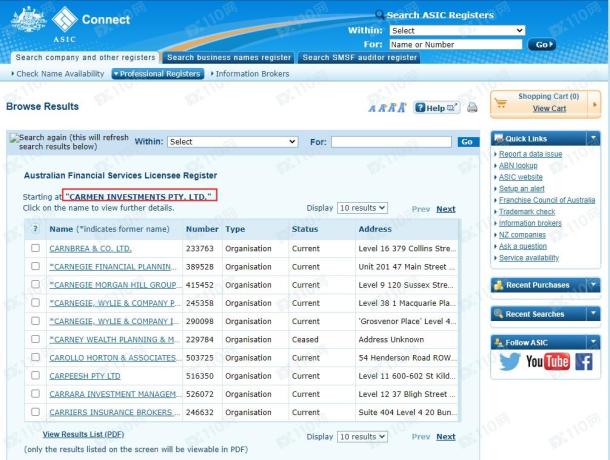
Task: Click the Go button in Search again bar
Action: [x=468, y=142]
